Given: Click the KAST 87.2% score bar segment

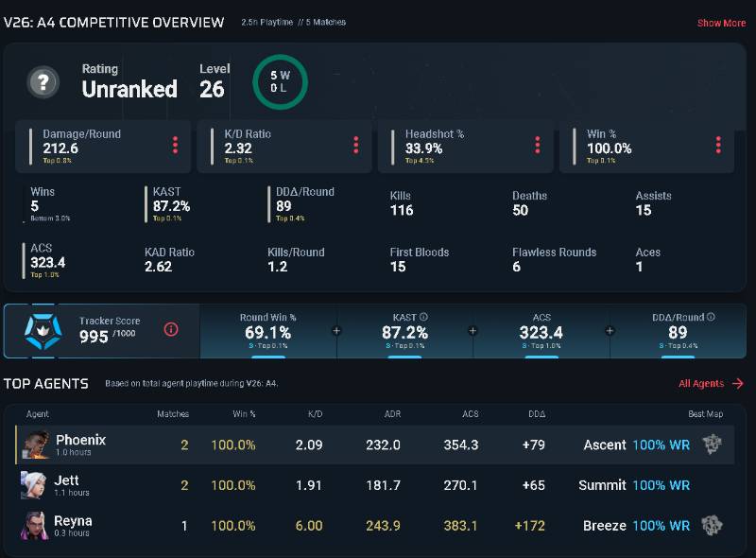Looking at the screenshot, I should [x=405, y=331].
